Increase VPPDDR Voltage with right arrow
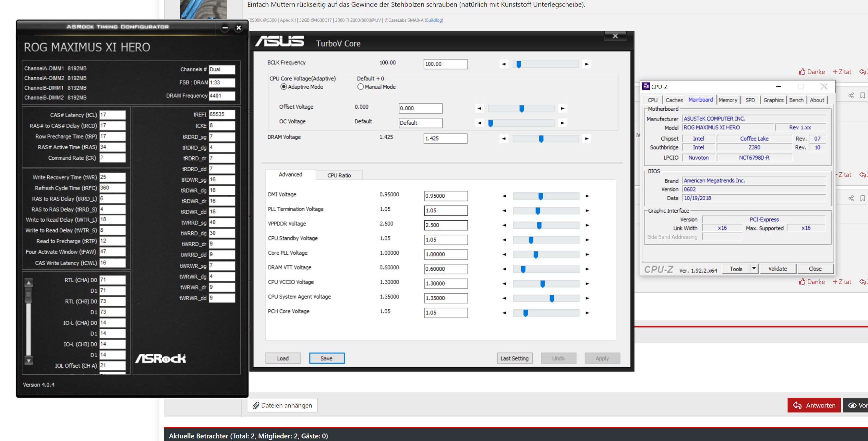This screenshot has width=868, height=441. point(587,225)
